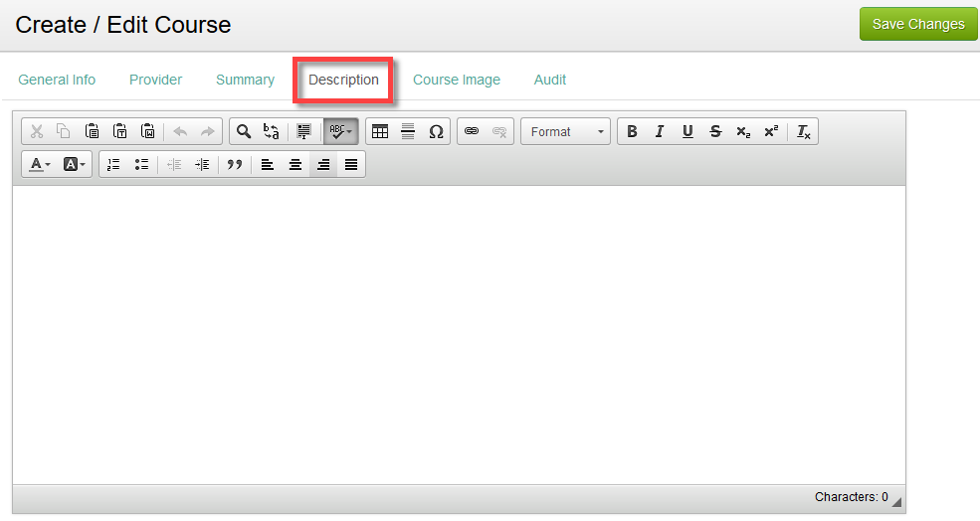Open the text color picker

(40, 164)
